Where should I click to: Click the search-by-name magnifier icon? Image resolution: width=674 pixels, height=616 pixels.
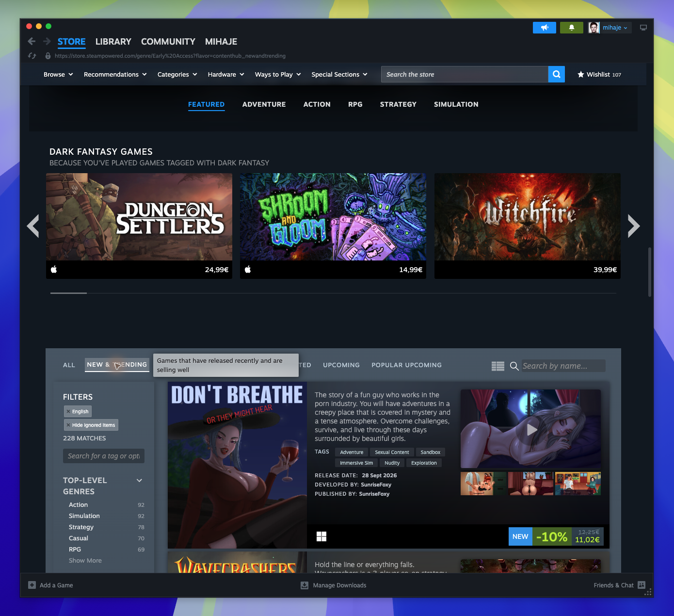click(514, 366)
